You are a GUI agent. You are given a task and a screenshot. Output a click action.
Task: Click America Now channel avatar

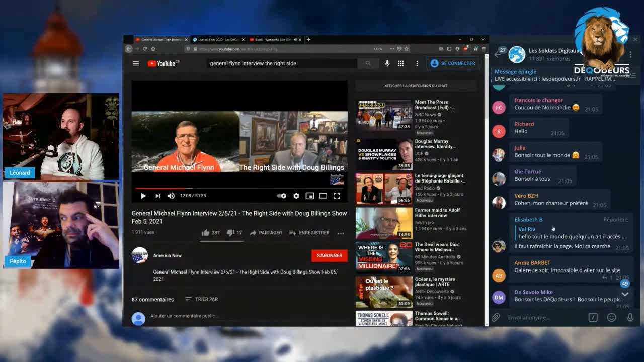140,255
